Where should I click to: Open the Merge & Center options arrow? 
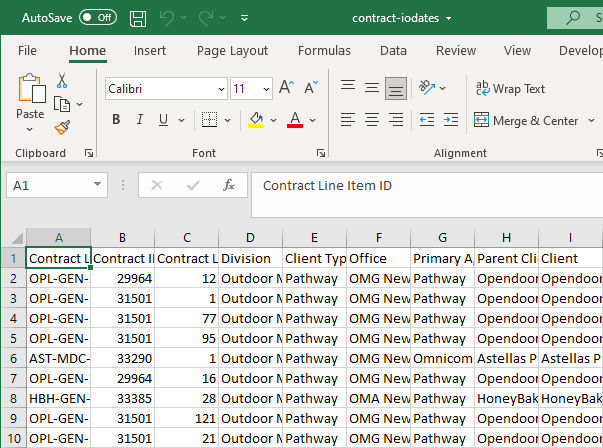pyautogui.click(x=591, y=121)
